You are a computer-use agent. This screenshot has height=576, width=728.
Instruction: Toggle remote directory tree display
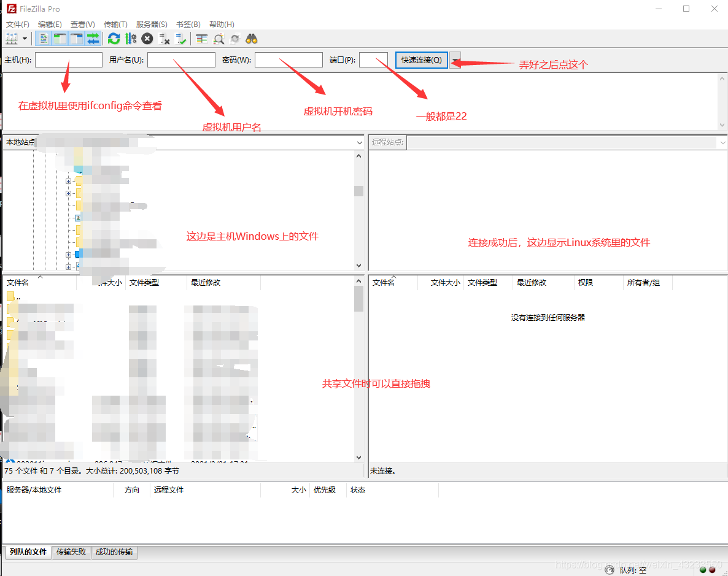point(77,39)
